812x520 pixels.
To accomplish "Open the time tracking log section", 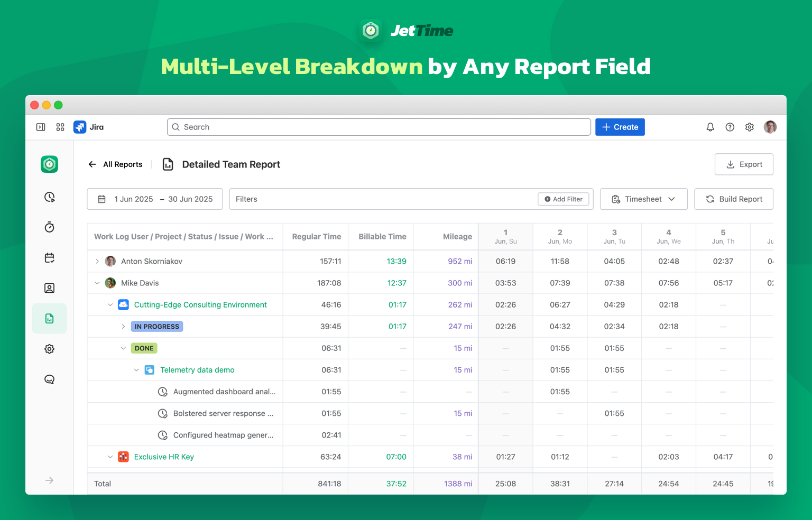I will pos(49,197).
